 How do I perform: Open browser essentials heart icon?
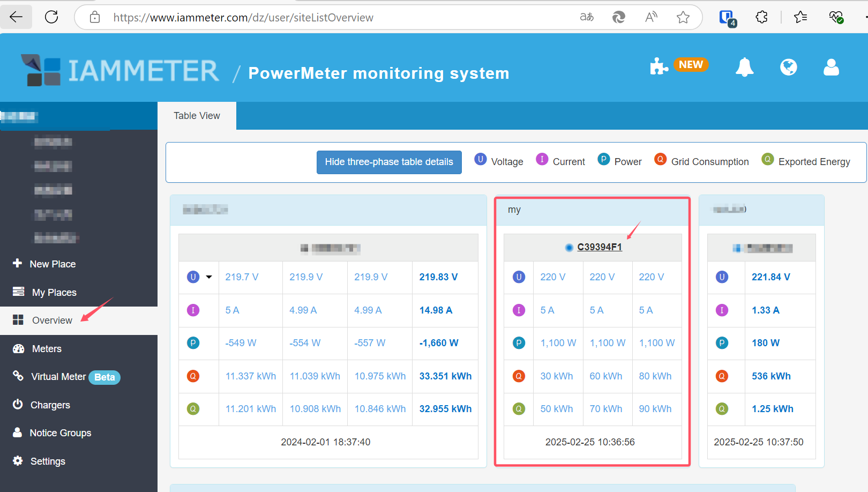coord(836,17)
